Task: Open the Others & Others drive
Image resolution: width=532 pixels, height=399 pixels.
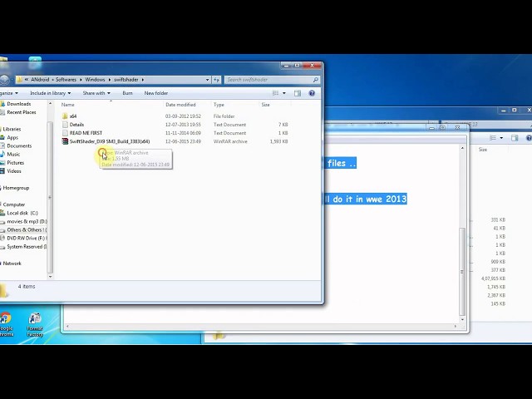Action: [x=27, y=229]
